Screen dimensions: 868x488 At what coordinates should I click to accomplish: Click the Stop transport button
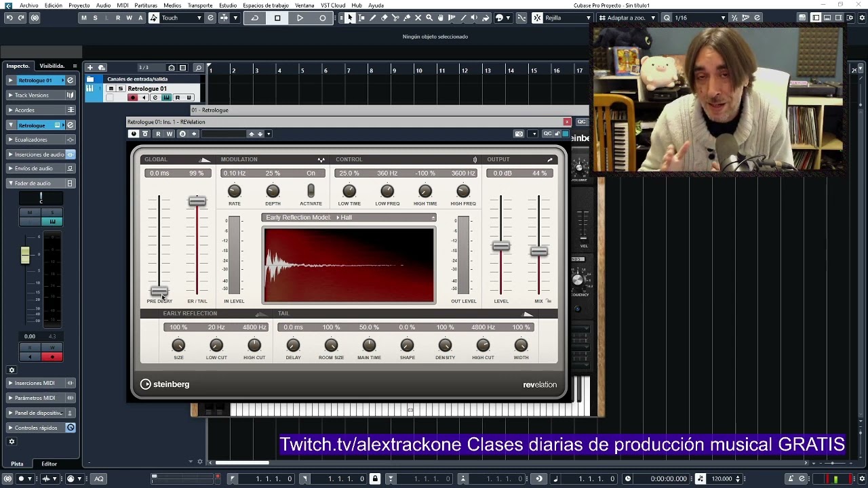click(x=277, y=18)
